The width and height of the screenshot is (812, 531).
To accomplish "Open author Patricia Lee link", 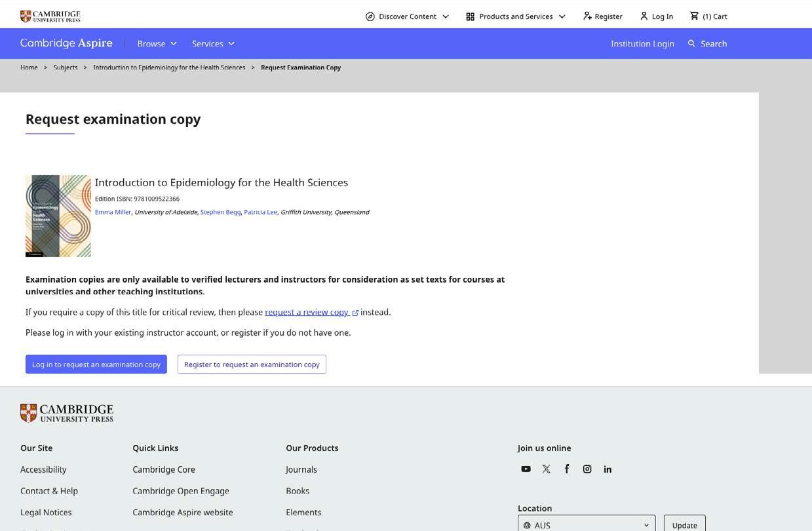I will [260, 212].
